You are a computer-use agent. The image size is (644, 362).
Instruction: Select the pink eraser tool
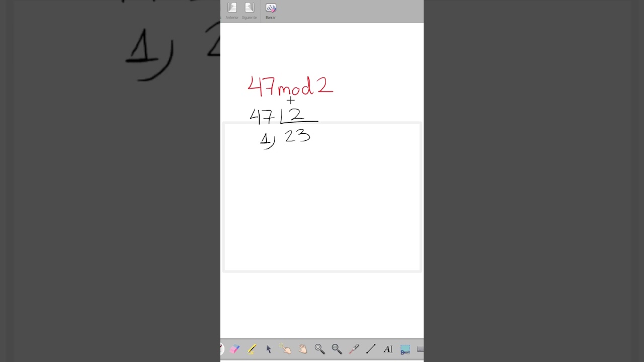click(x=235, y=349)
